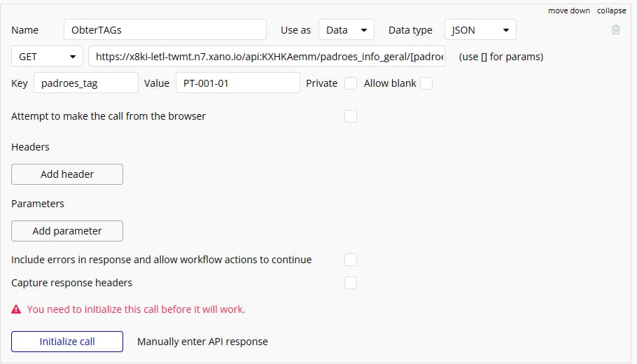The height and width of the screenshot is (364, 637).
Task: Toggle 'Capture response headers' checkbox
Action: [x=351, y=283]
